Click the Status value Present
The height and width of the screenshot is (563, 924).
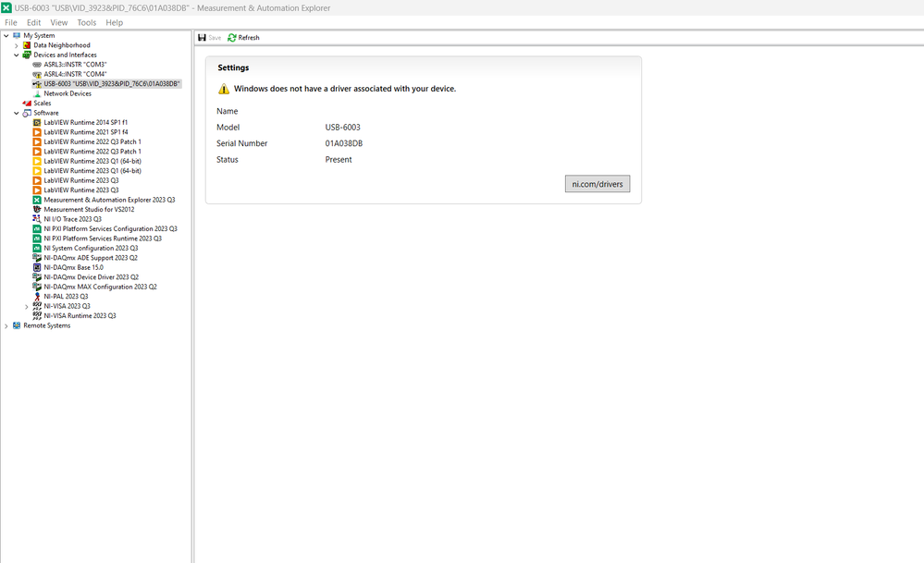[339, 160]
